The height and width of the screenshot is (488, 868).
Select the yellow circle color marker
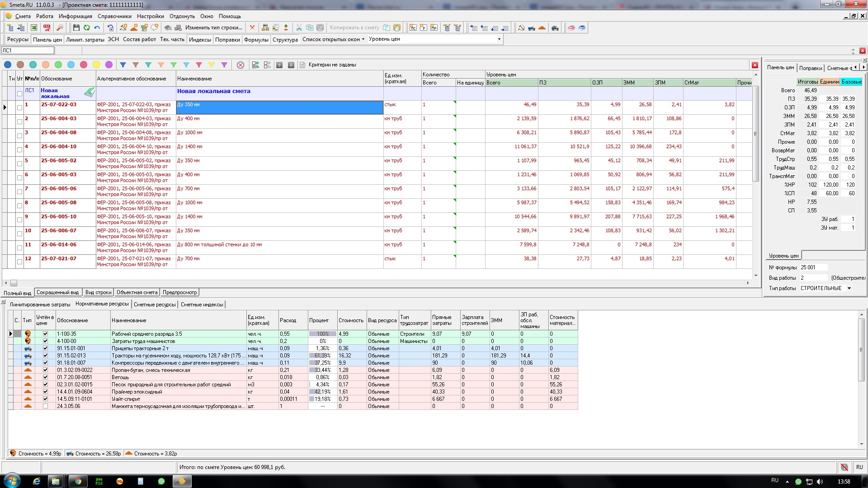(96, 65)
